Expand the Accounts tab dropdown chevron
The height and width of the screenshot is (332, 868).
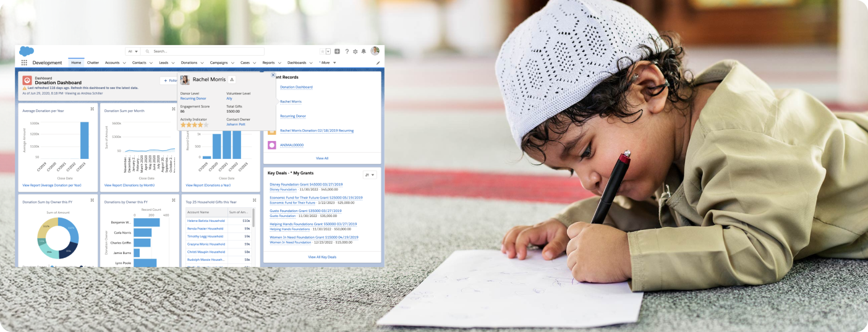point(124,62)
